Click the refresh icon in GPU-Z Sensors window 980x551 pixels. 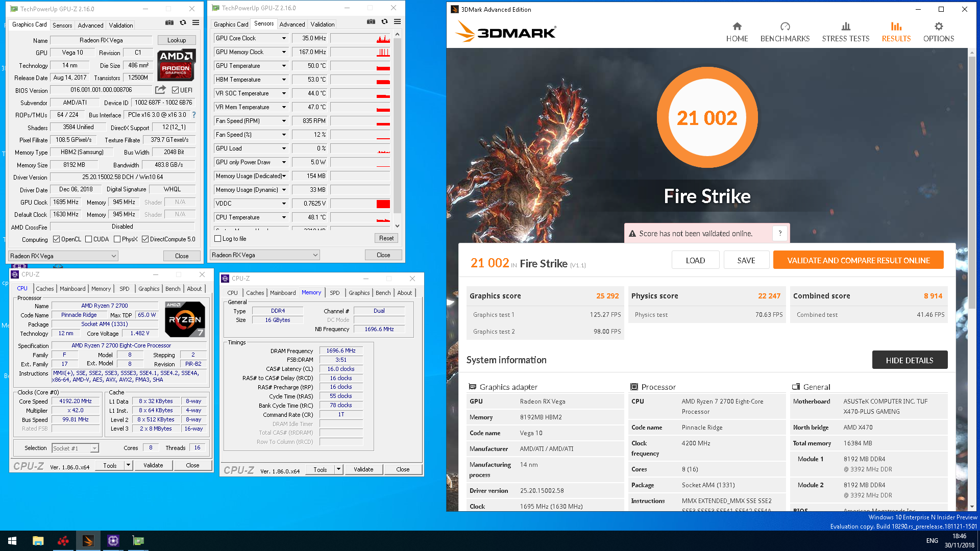(x=384, y=22)
